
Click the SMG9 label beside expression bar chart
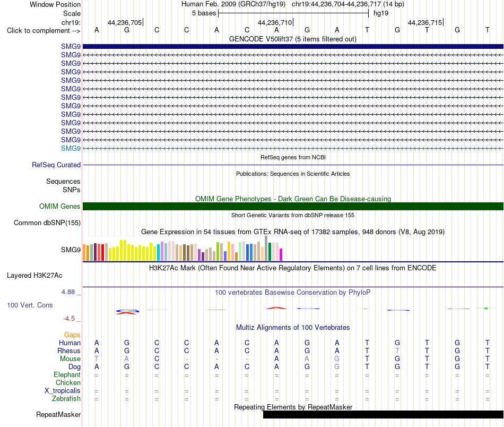(x=71, y=250)
